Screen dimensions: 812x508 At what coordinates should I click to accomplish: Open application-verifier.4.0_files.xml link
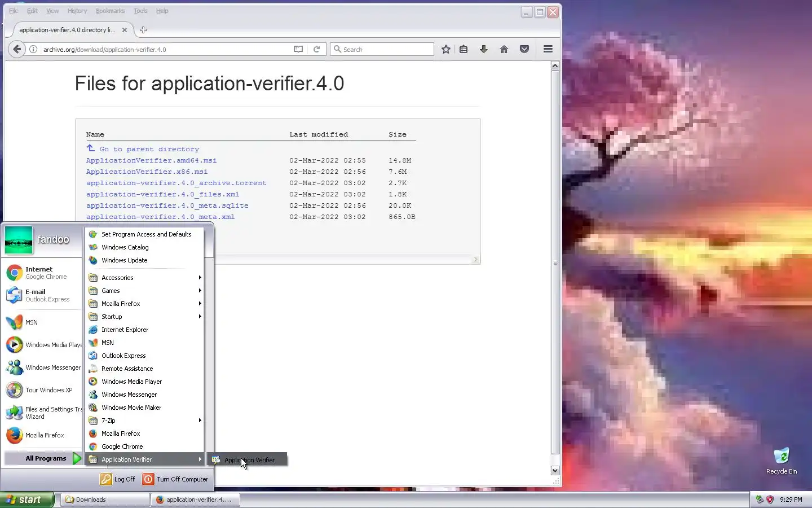[x=162, y=194]
